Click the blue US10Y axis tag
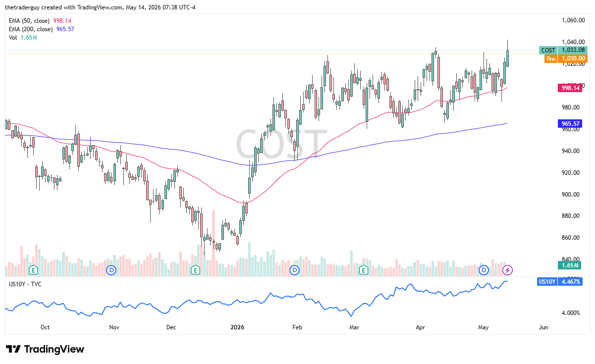595x364 pixels. pos(547,282)
